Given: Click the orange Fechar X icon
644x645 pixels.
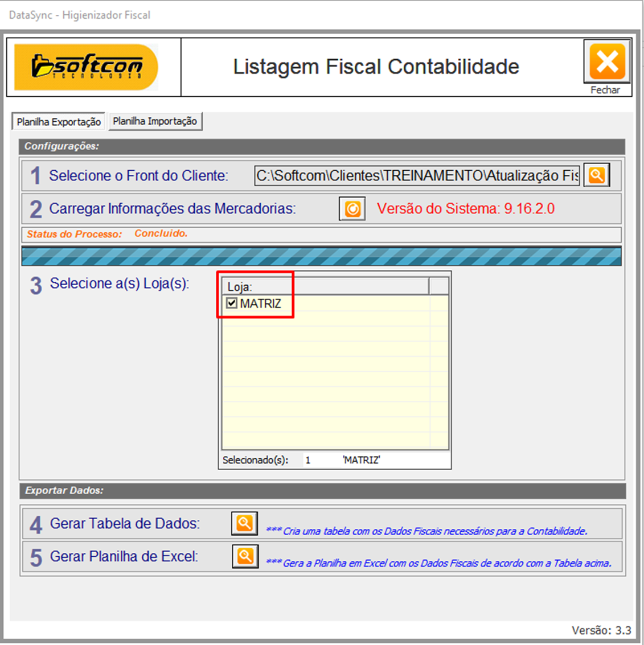Looking at the screenshot, I should click(x=607, y=61).
